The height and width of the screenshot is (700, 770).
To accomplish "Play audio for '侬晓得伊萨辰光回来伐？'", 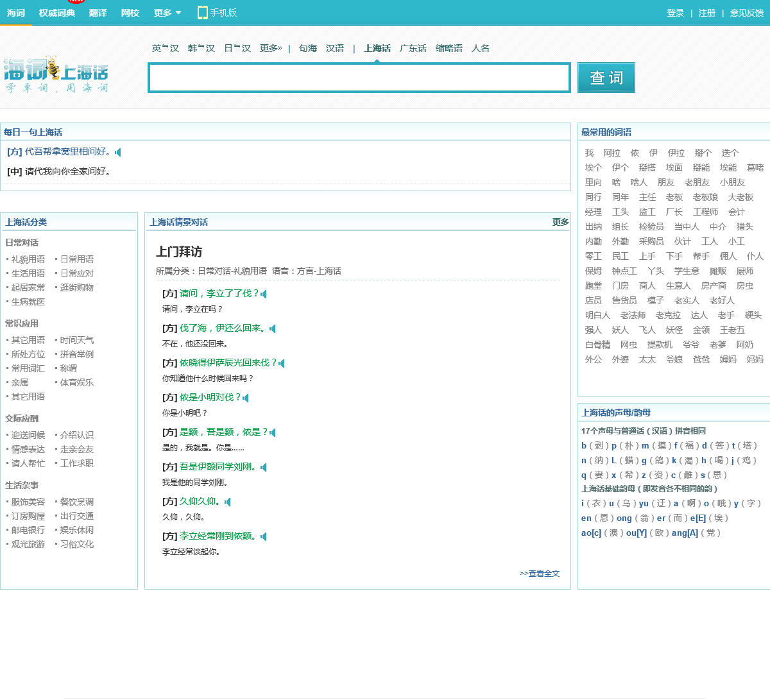I will pos(282,363).
